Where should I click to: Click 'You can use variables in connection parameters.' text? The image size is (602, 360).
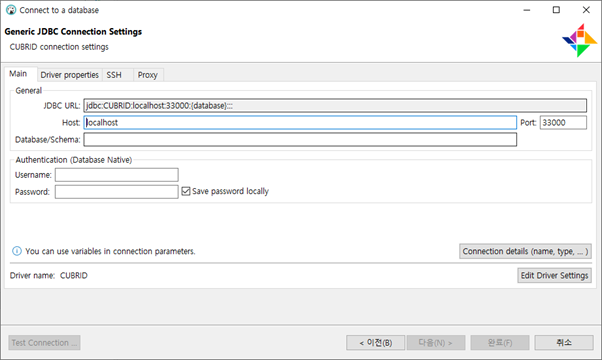110,251
